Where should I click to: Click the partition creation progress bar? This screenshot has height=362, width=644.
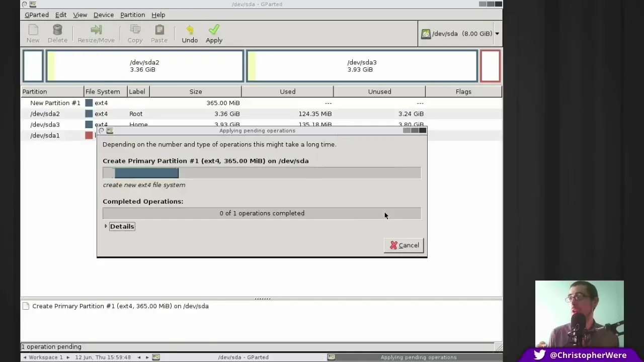click(x=262, y=173)
